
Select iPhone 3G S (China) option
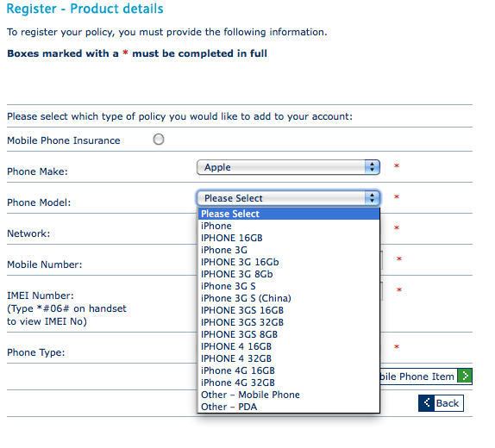click(289, 298)
